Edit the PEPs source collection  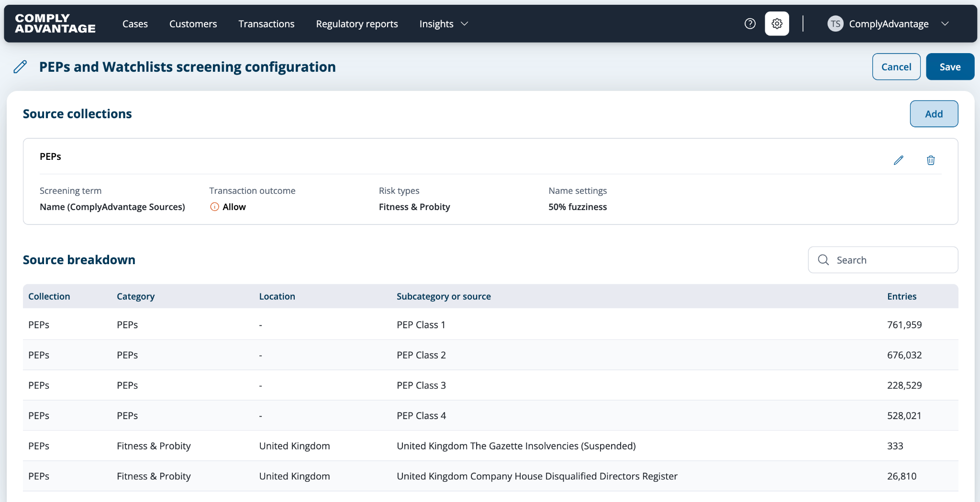899,160
